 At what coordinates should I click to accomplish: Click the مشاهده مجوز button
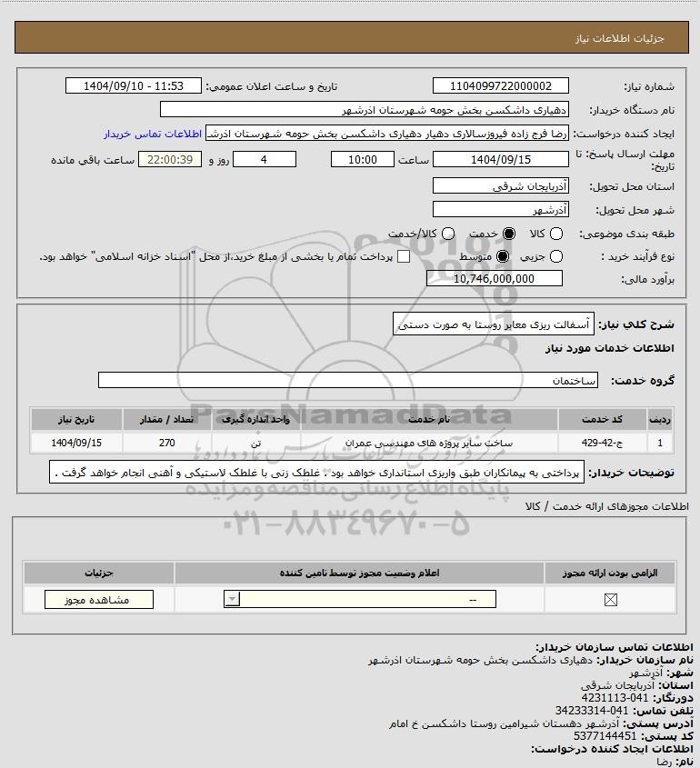[x=99, y=600]
